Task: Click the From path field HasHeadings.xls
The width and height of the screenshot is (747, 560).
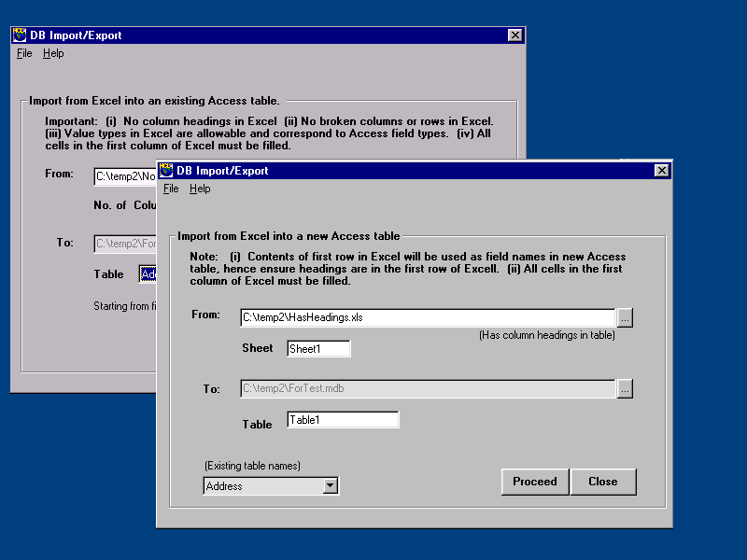Action: 428,317
